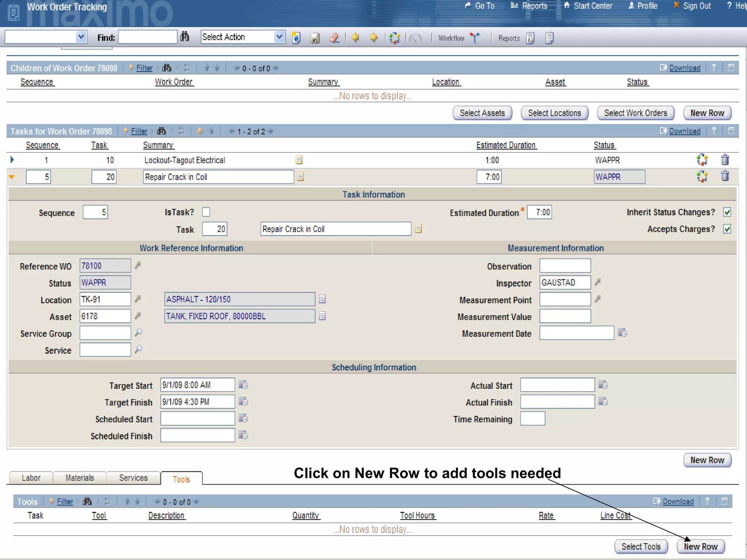
Task: Delete the Repair Crack in Coil row
Action: (x=725, y=176)
